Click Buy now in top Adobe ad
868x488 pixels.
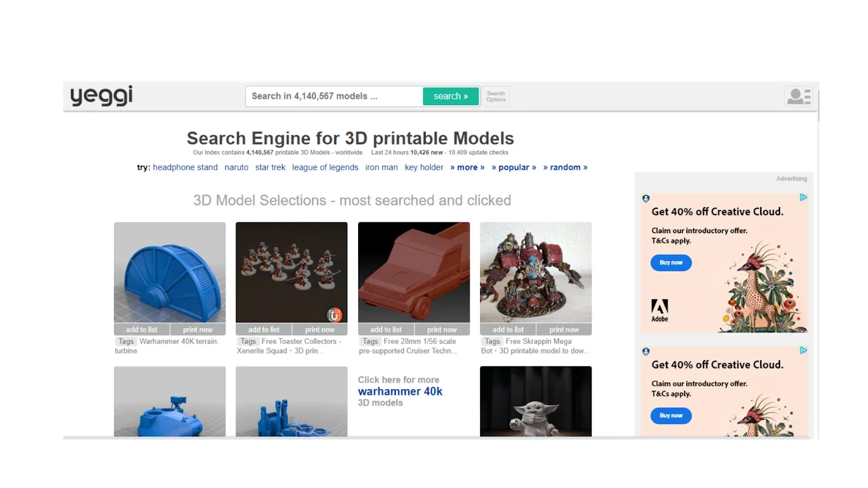671,262
